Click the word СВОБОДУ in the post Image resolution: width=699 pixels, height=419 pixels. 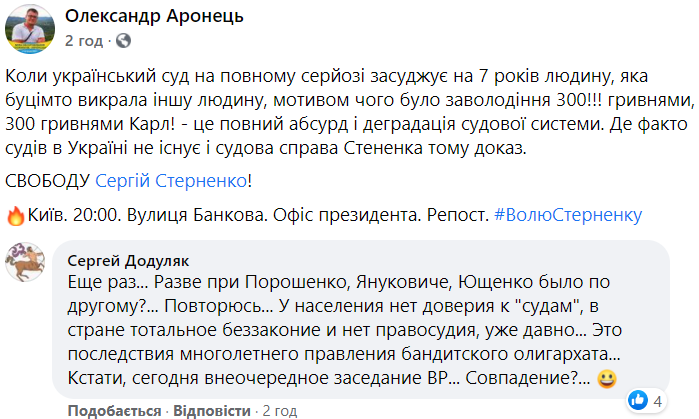(48, 181)
